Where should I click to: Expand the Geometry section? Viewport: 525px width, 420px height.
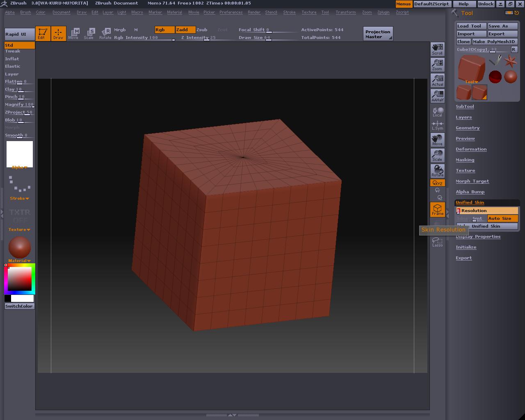[x=468, y=128]
